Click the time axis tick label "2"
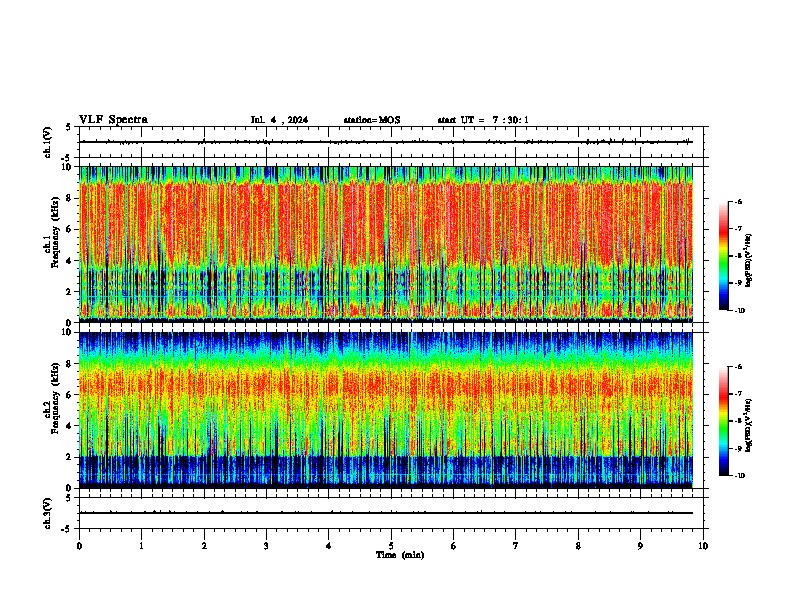This screenshot has width=792, height=612. [x=204, y=546]
